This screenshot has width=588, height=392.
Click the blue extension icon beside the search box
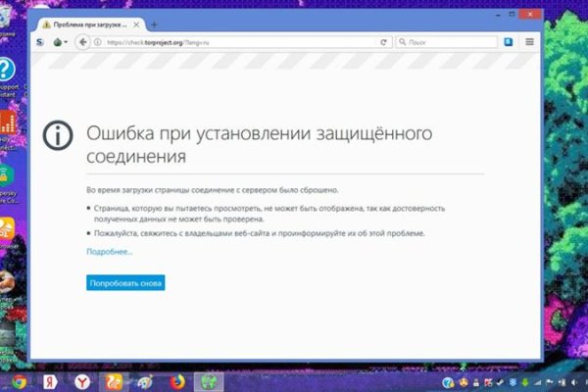tap(509, 42)
